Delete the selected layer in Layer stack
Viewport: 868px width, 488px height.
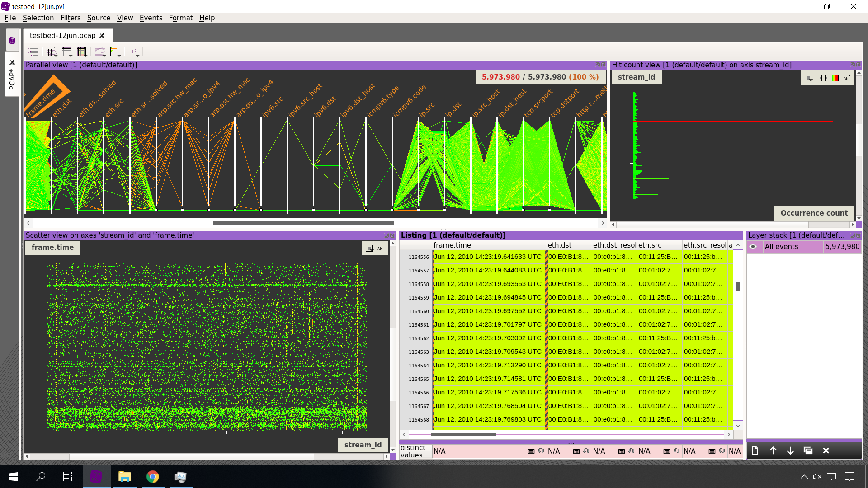[x=826, y=450]
